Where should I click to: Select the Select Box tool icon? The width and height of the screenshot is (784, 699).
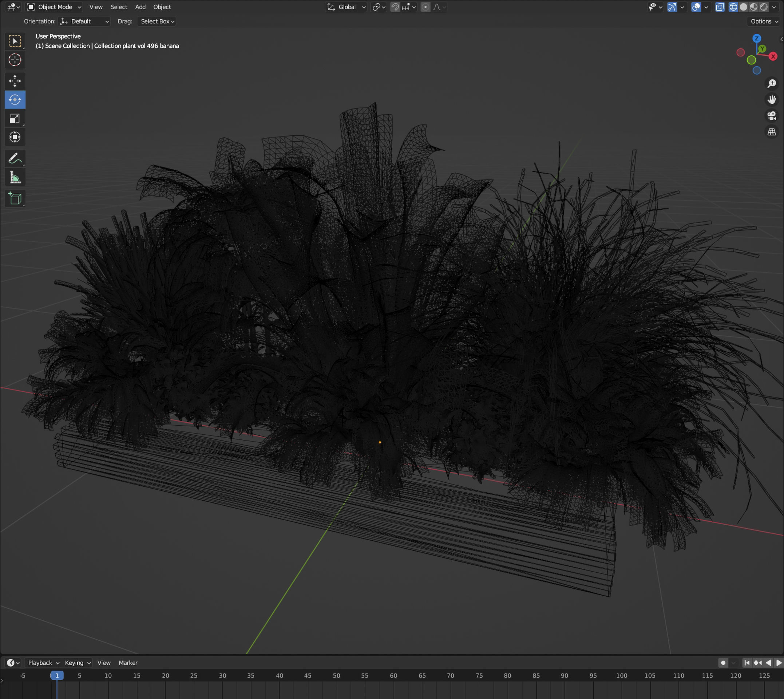pos(15,41)
